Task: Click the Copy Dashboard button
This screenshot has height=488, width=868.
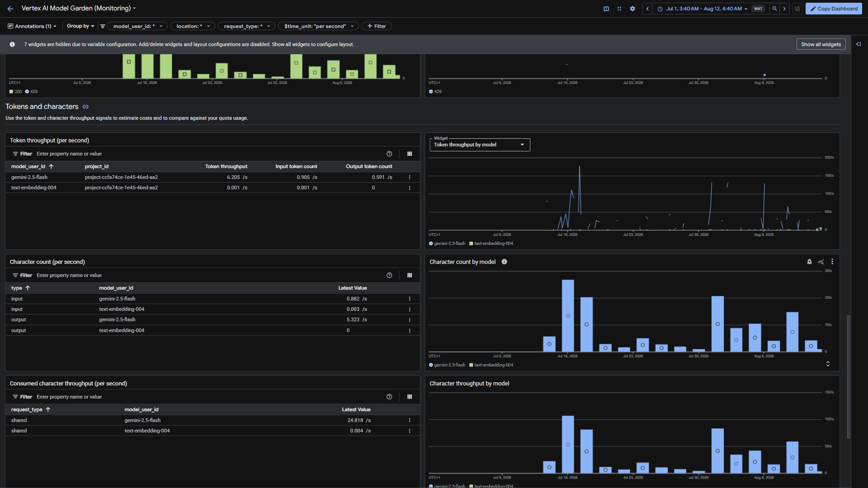Action: 834,9
